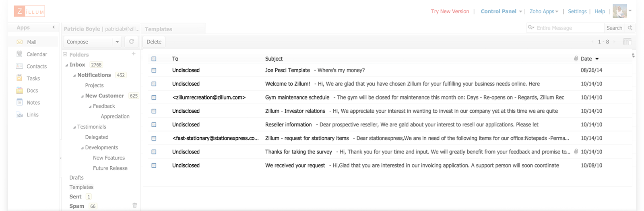The image size is (644, 211).
Task: Toggle the select-all messages checkbox
Action: click(154, 59)
